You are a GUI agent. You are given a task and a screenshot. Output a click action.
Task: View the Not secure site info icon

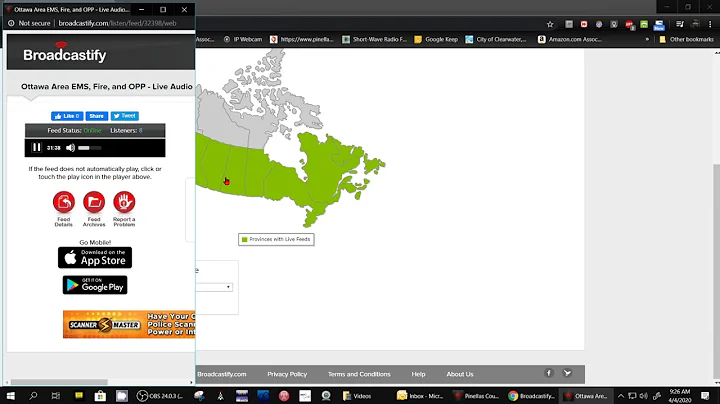click(x=11, y=23)
